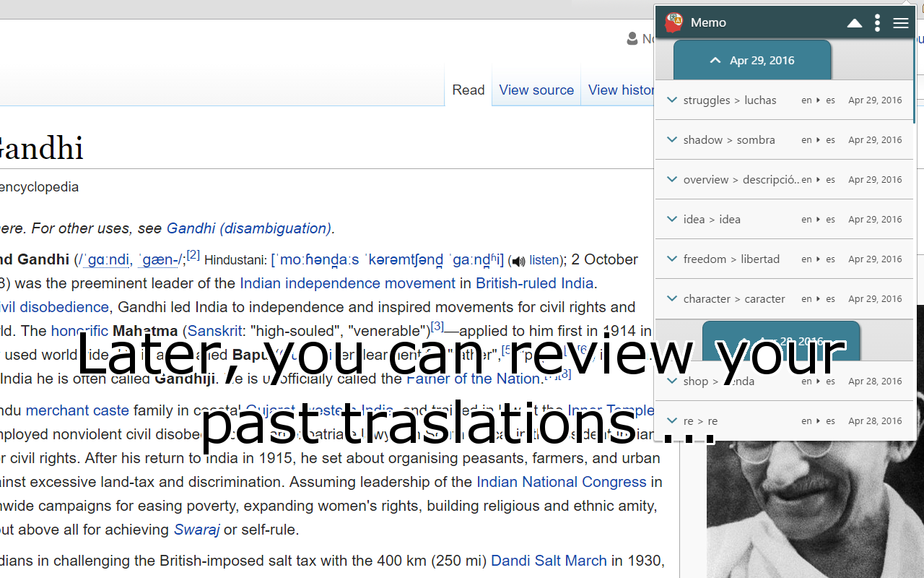Screen dimensions: 924x578
Task: Click the Apr 28, 2016 date on the shop row
Action: 875,381
